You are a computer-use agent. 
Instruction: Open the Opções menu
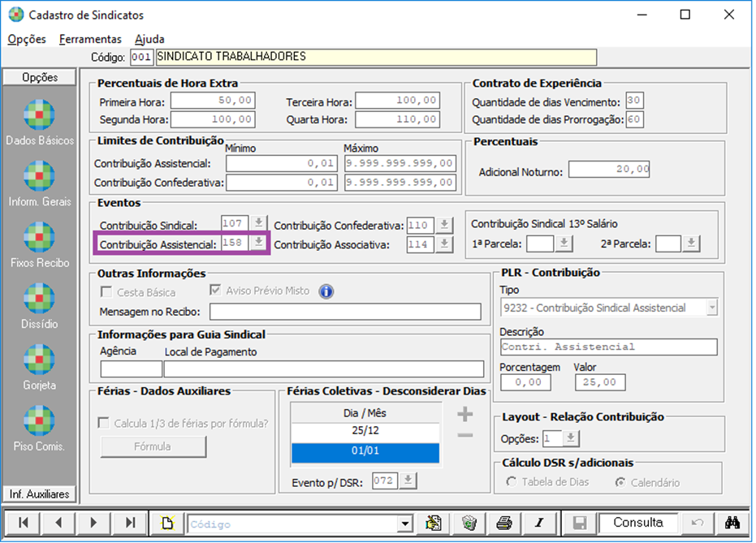tap(27, 39)
